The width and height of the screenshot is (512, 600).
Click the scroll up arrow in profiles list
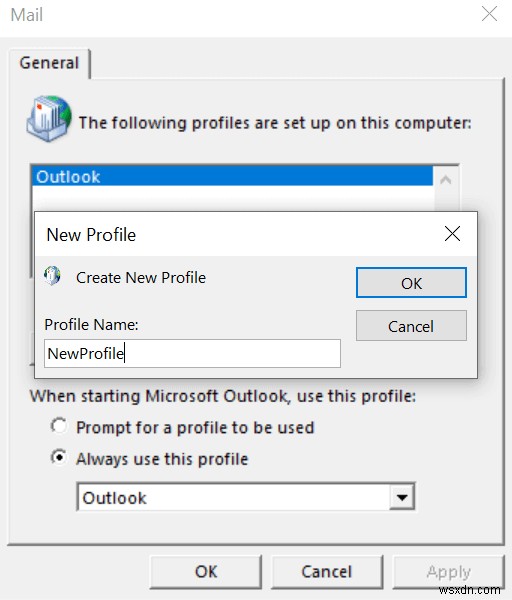445,179
